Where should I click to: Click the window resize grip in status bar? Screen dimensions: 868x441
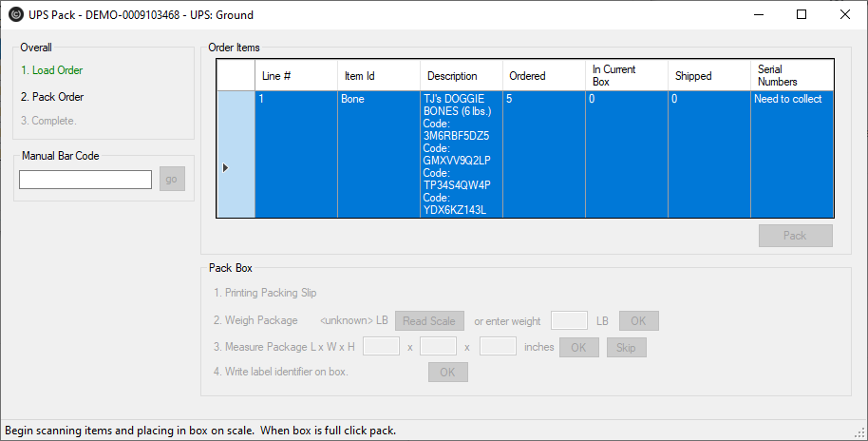coord(860,433)
